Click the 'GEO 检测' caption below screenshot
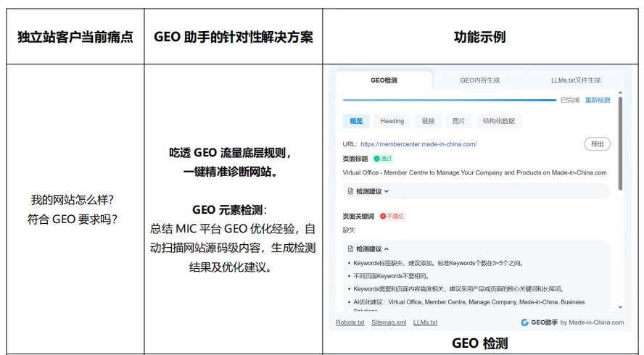Image resolution: width=644 pixels, height=355 pixels. (479, 343)
